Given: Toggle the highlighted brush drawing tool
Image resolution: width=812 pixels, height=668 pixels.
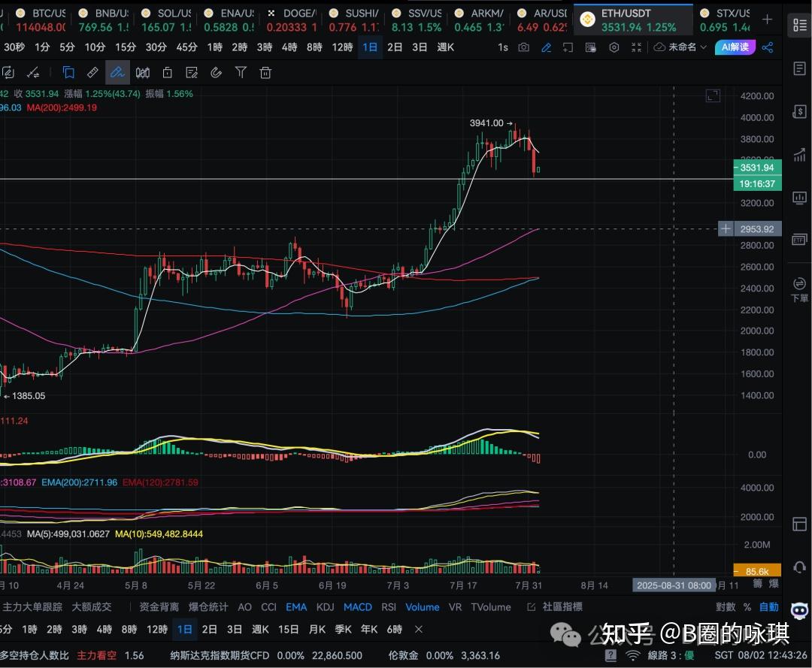Looking at the screenshot, I should tap(117, 72).
